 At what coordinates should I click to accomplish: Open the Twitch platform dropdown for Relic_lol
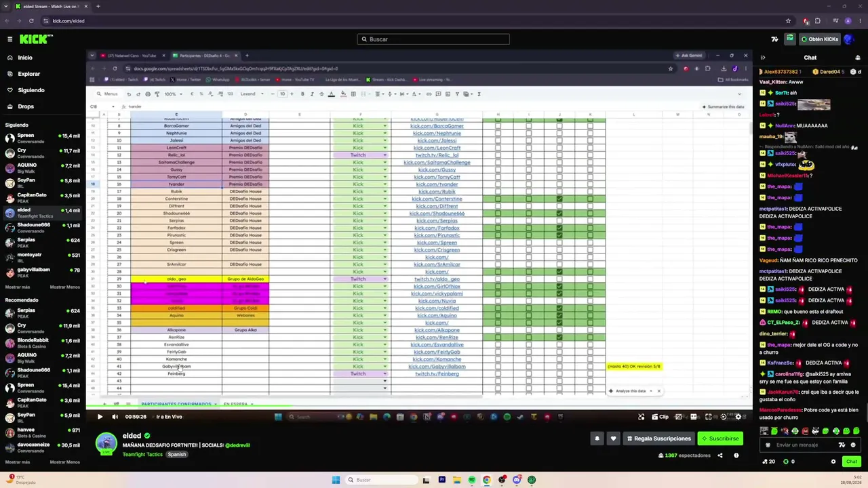tap(385, 155)
